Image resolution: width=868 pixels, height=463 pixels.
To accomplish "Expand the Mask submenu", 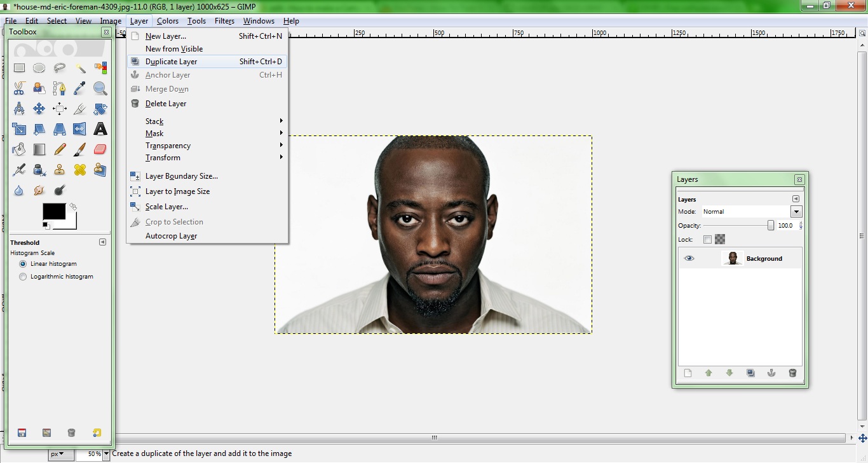I will 207,134.
